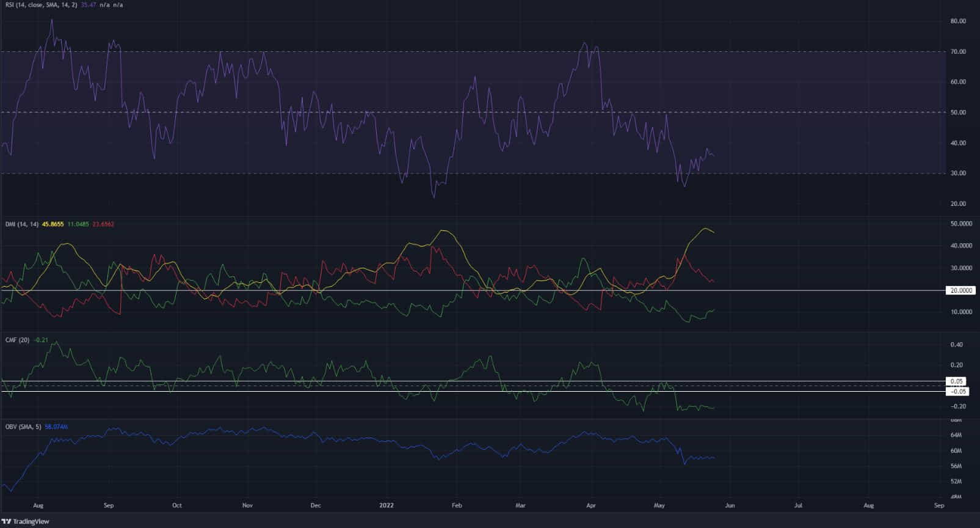Click the red -DI value 23.6562
Viewport: 980px width, 528px height.
click(x=103, y=224)
